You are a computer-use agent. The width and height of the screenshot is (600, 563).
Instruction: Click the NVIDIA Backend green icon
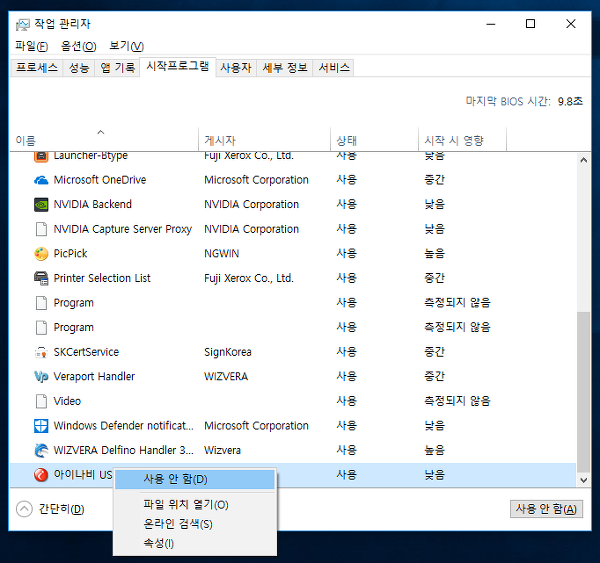coord(41,204)
